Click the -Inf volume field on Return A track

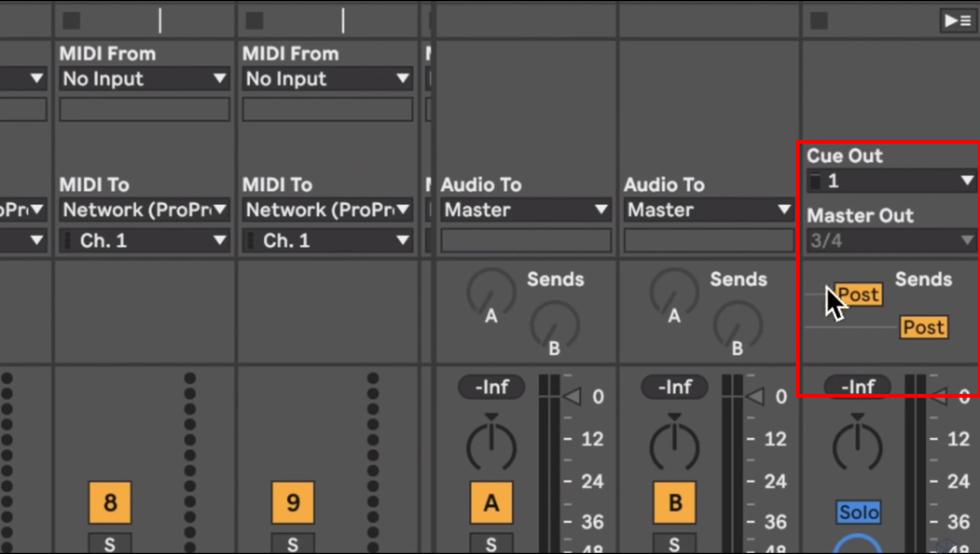491,387
